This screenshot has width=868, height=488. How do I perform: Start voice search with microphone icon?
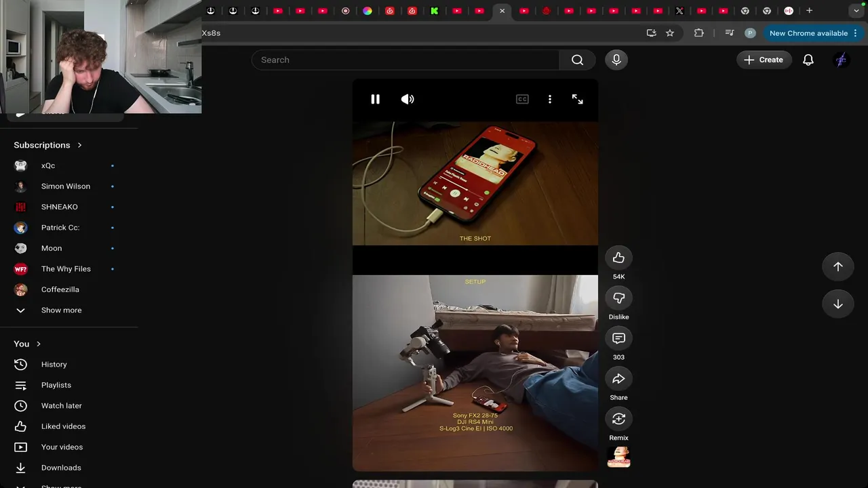pyautogui.click(x=616, y=60)
